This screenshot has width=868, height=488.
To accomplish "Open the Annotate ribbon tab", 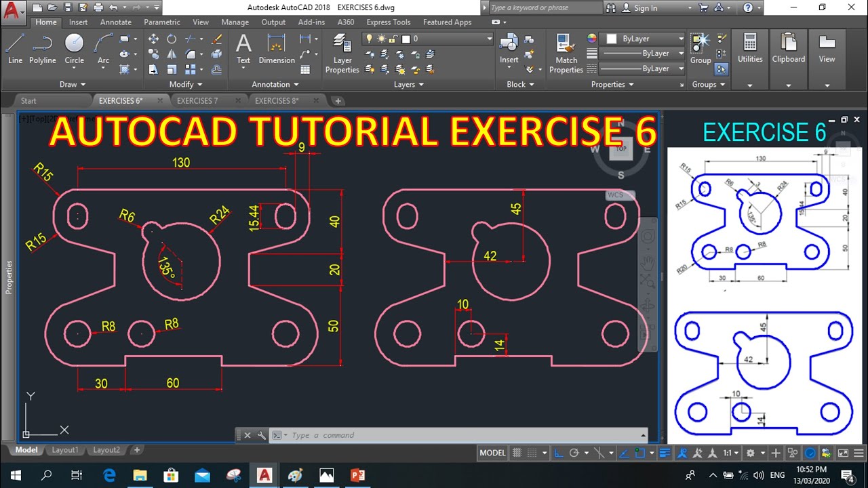I will 116,22.
